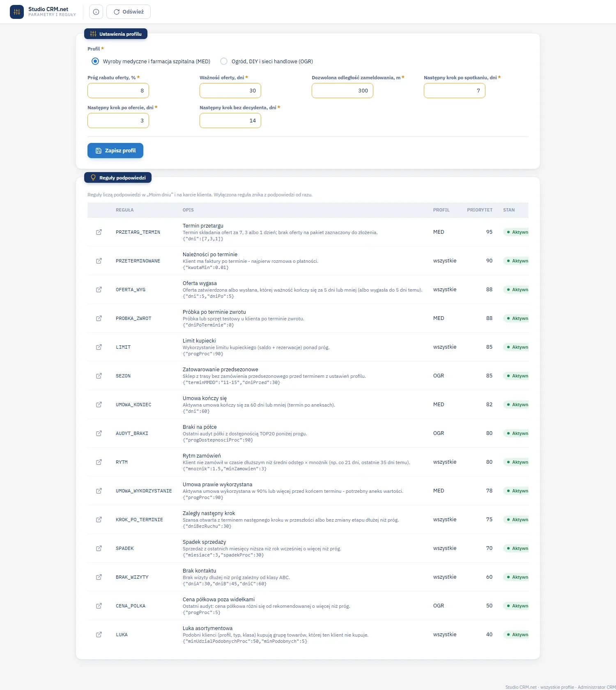This screenshot has height=690, width=616.
Task: Click the Aktywna status badge for LUKA
Action: (x=516, y=635)
